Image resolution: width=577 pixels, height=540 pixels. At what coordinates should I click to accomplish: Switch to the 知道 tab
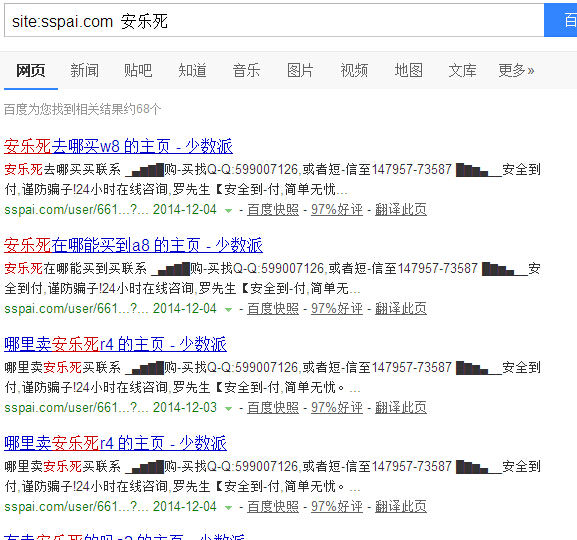[x=192, y=70]
